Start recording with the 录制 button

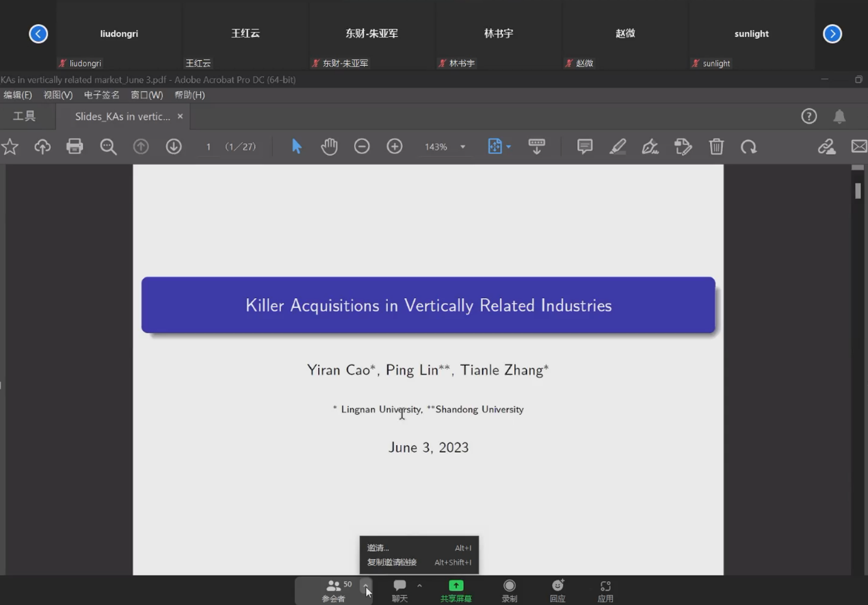[510, 591]
